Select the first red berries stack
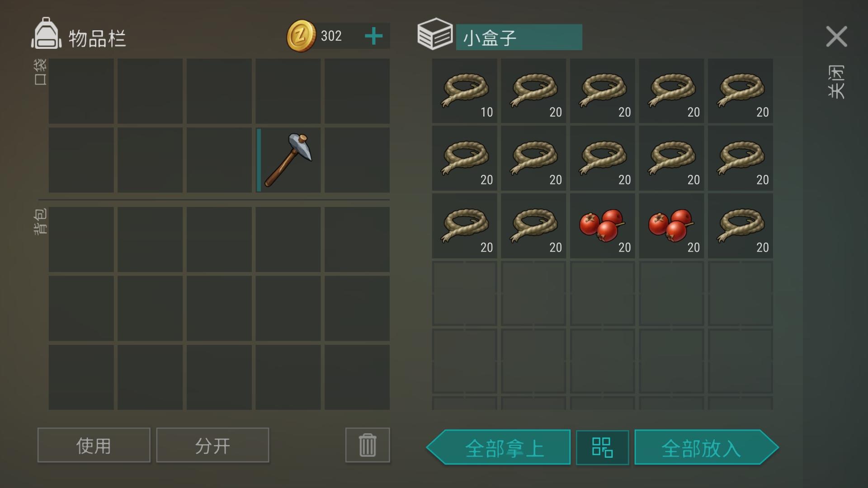 [x=602, y=226]
